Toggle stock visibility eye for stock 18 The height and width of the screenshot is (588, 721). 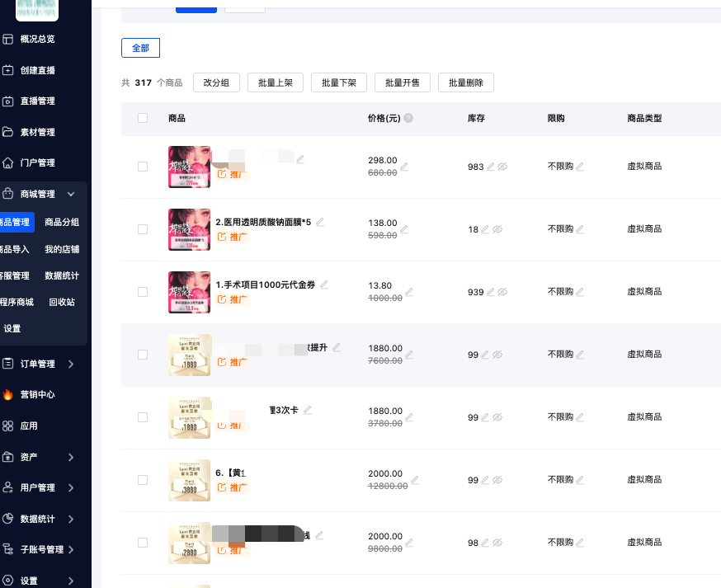tap(497, 229)
